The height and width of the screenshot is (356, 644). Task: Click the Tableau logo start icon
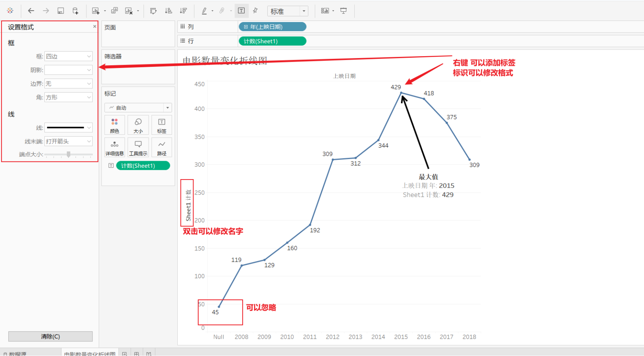click(x=10, y=11)
